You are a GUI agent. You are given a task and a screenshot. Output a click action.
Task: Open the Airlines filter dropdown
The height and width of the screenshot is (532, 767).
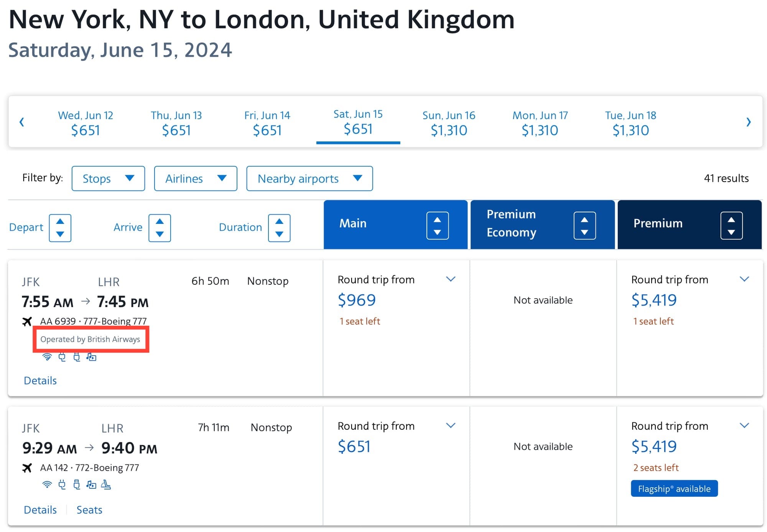(196, 179)
